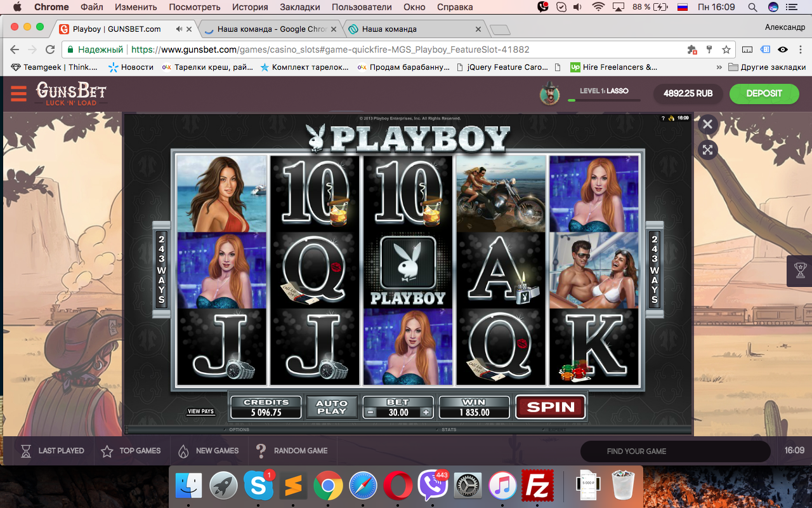812x508 pixels.
Task: Click the key icon in address bar
Action: point(709,50)
